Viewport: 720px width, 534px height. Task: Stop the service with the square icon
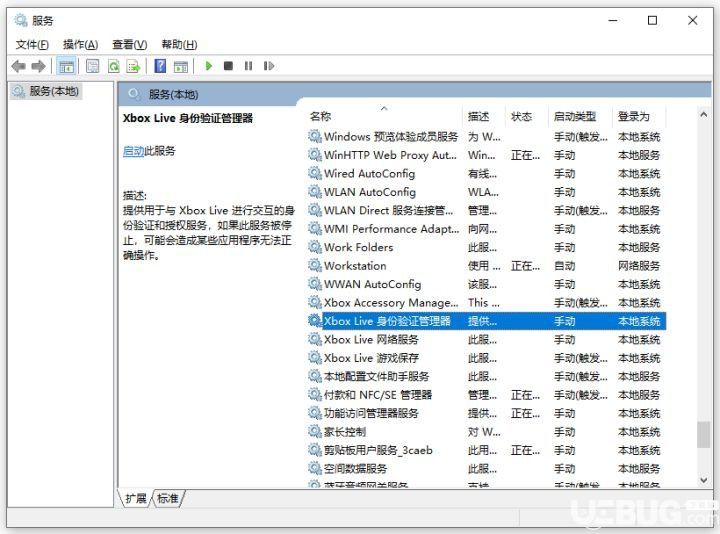(x=228, y=66)
